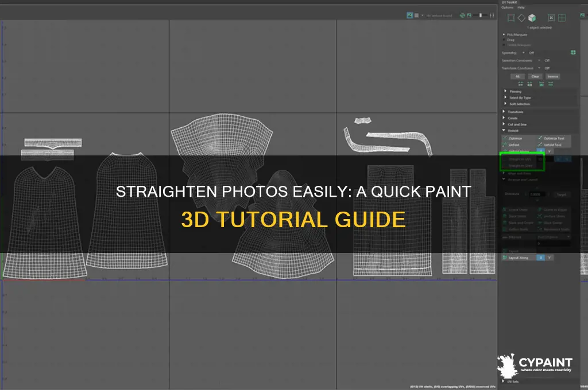The width and height of the screenshot is (588, 390).
Task: Click the green image icon beside the slider
Action: click(469, 15)
